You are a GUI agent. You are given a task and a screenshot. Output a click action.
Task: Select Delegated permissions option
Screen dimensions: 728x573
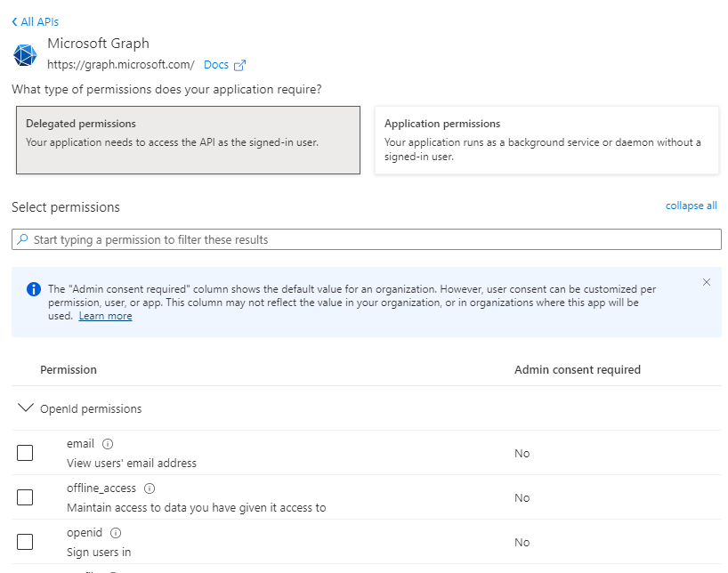[x=188, y=140]
